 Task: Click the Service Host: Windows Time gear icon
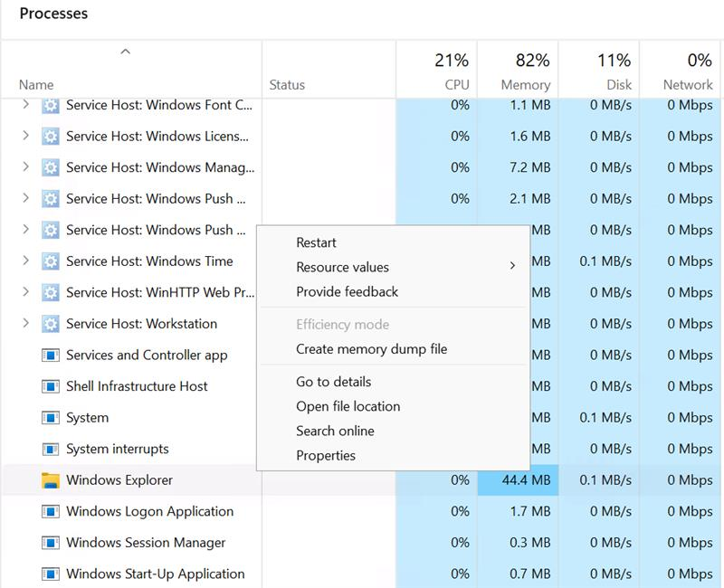(x=51, y=261)
